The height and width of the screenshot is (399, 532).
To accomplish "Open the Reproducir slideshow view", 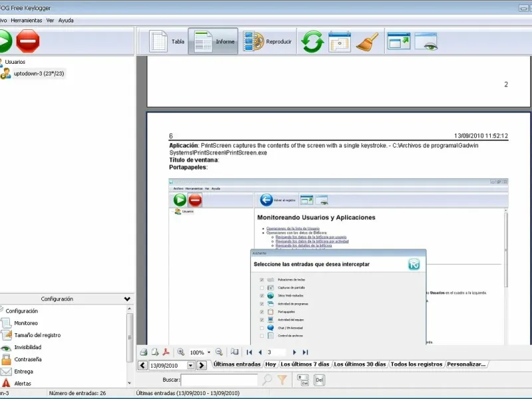I will click(x=267, y=41).
